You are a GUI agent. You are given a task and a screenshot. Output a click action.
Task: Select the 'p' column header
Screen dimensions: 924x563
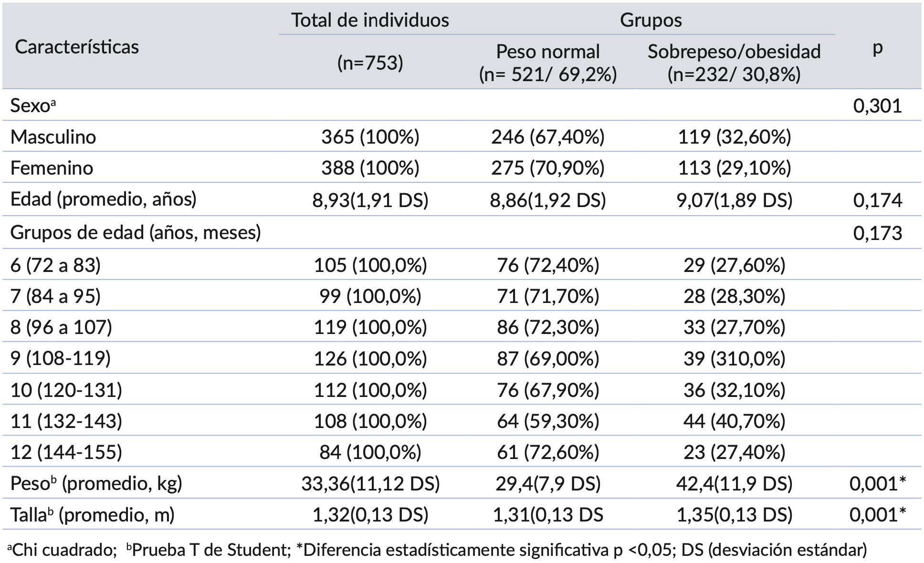pos(877,47)
